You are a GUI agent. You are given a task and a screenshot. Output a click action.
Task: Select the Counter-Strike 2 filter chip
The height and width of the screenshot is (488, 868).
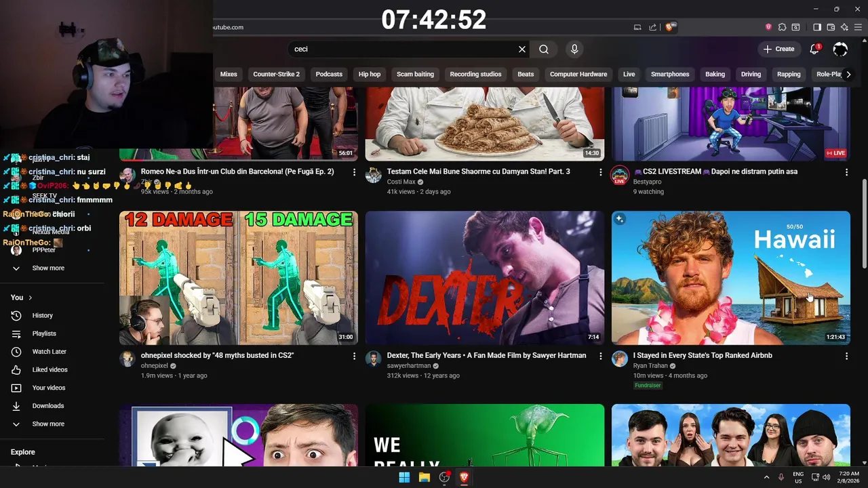[x=276, y=74]
